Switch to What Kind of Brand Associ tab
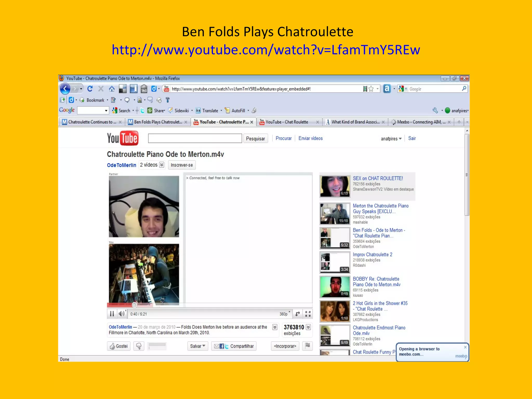532x399 pixels. pyautogui.click(x=355, y=122)
